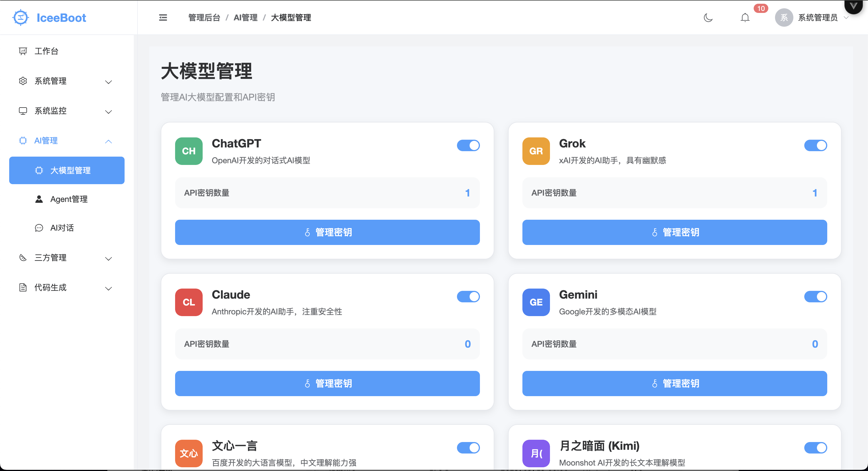This screenshot has height=471, width=868.
Task: Click the system administrator avatar
Action: pos(784,17)
